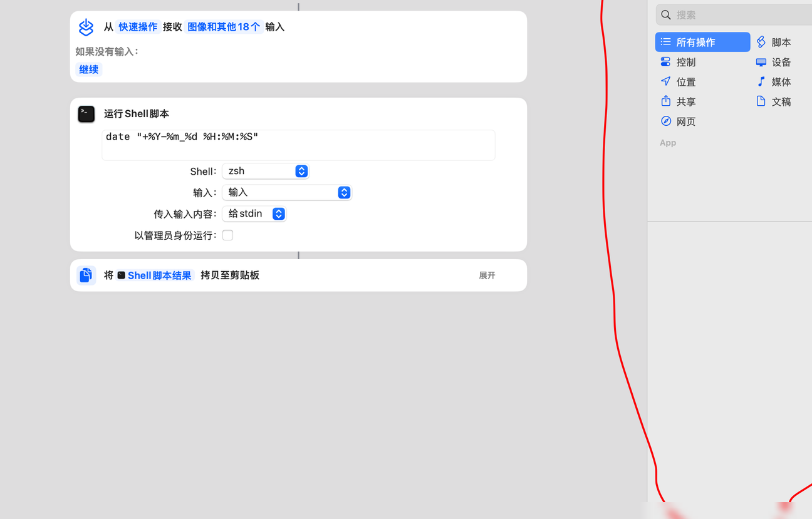
Task: Toggle 以管理员身份运行 checkbox
Action: [228, 235]
